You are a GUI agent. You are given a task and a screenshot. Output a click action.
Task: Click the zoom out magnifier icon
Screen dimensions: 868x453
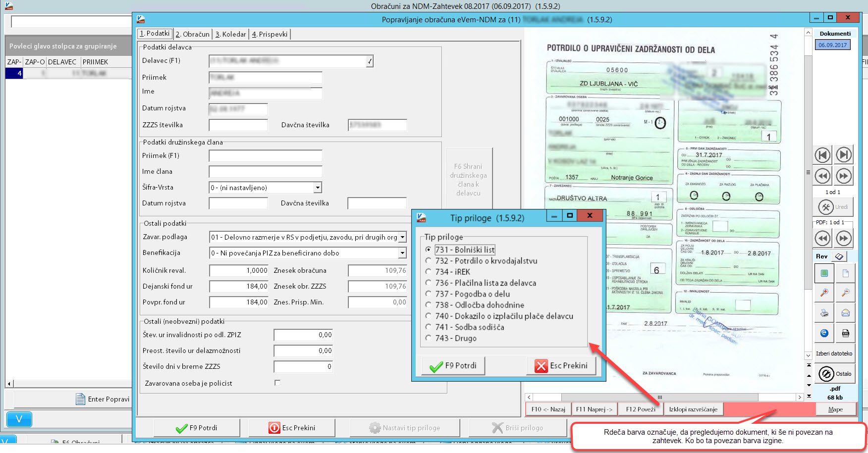coord(845,293)
